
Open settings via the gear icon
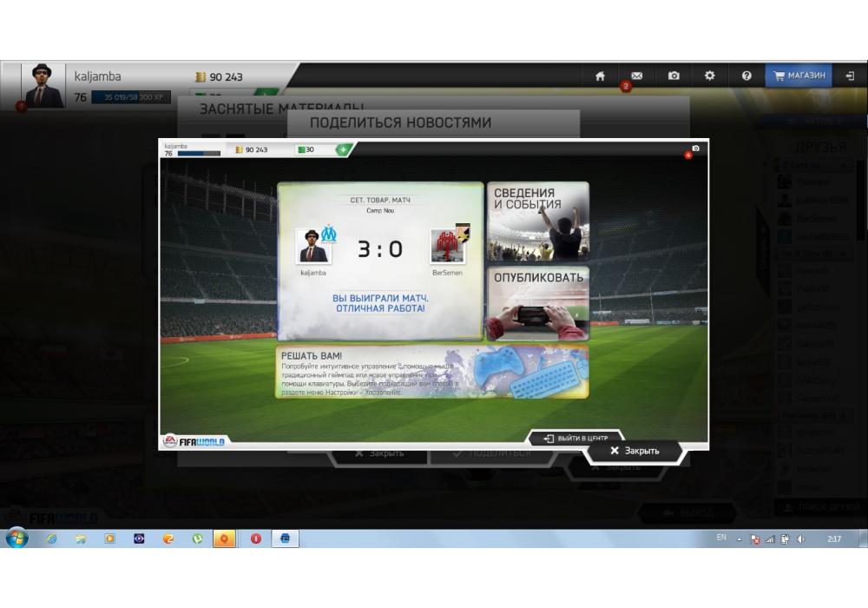(710, 76)
